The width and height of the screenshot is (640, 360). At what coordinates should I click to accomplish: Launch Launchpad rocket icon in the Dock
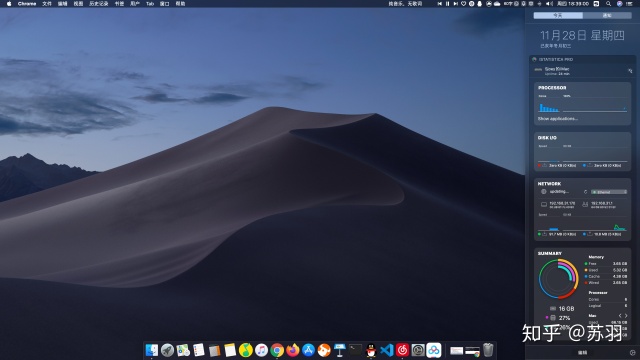[167, 350]
